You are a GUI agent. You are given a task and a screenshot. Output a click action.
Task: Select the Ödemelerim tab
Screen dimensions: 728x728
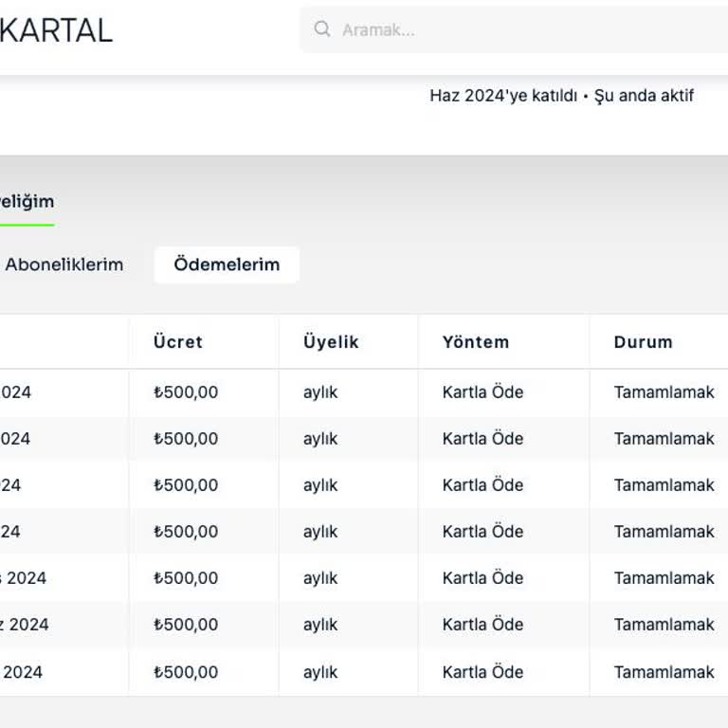tap(227, 264)
